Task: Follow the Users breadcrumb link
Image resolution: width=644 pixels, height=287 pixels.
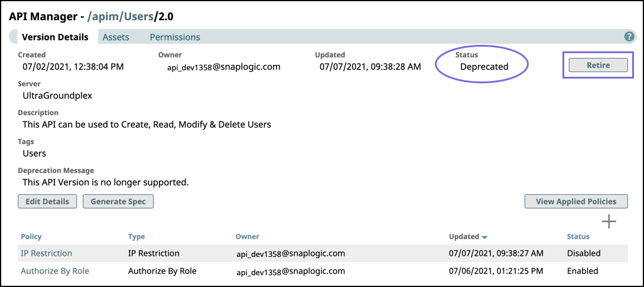Action: point(139,17)
